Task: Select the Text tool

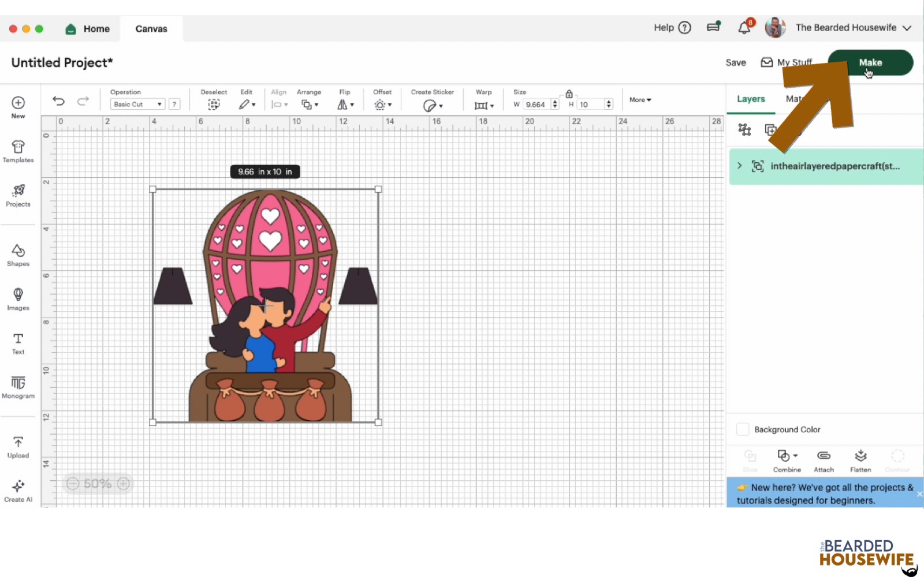Action: (18, 343)
